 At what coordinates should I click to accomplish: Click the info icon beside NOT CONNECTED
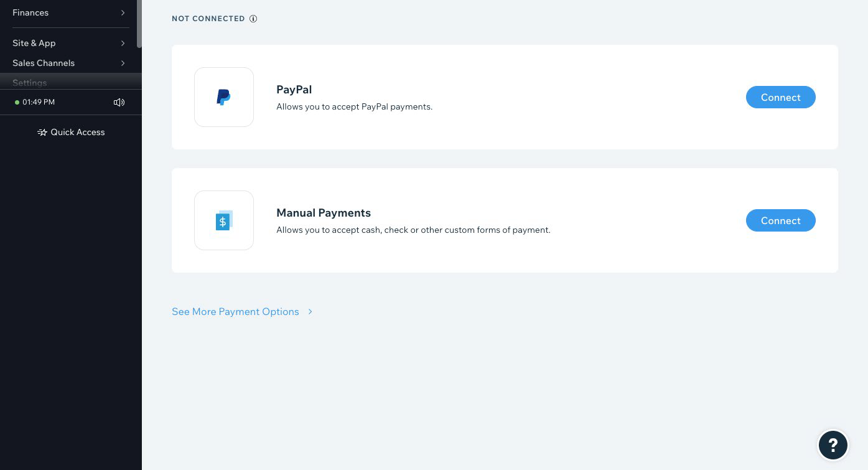coord(253,19)
